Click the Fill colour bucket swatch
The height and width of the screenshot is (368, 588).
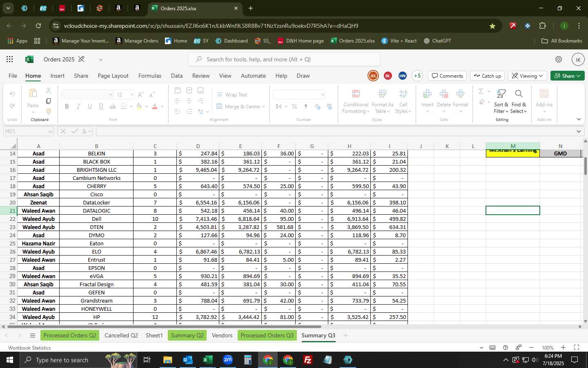click(139, 106)
